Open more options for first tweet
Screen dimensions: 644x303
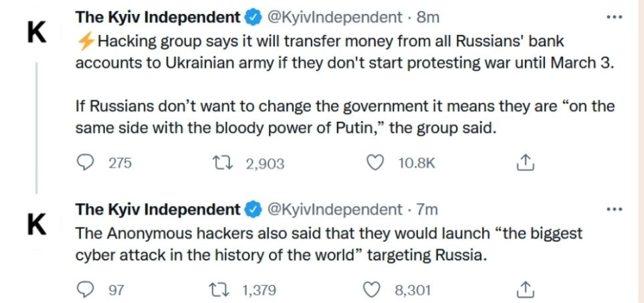point(613,17)
